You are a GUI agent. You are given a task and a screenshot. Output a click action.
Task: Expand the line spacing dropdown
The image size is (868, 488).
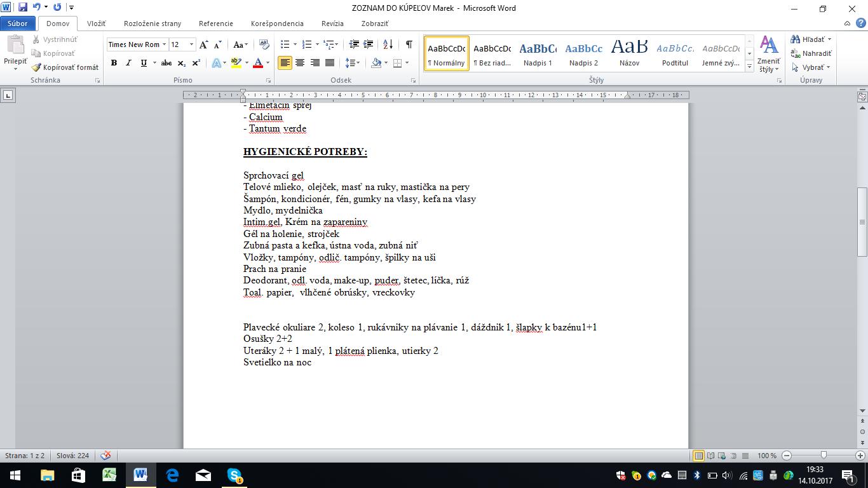click(x=357, y=63)
